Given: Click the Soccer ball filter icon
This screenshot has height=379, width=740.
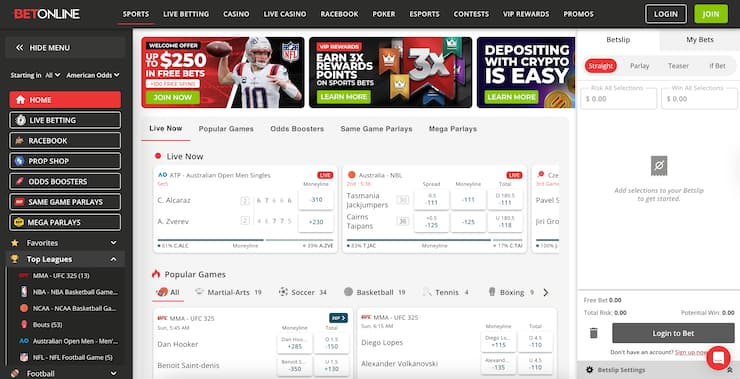Looking at the screenshot, I should (x=283, y=292).
